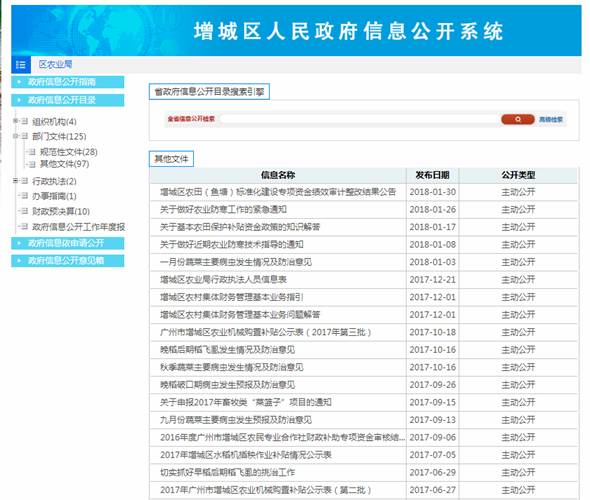Select the 省政府信息公开目录搜索引擎 tab
Viewport: 590px width, 500px height.
coord(209,92)
